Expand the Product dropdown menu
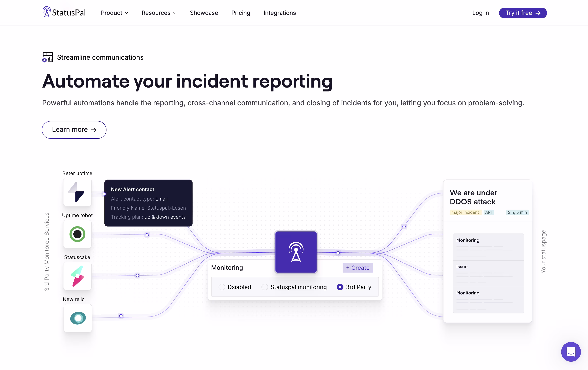Viewport: 588px width, 370px height. pos(114,13)
